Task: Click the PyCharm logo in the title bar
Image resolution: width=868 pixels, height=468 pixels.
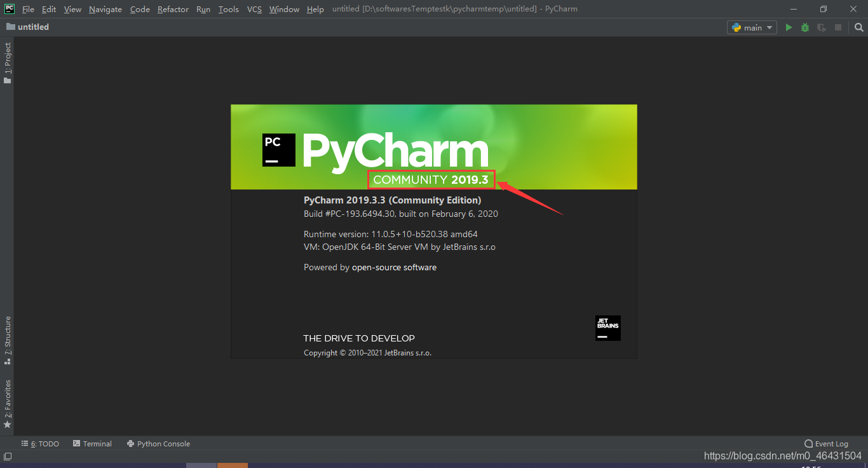Action: (x=8, y=9)
